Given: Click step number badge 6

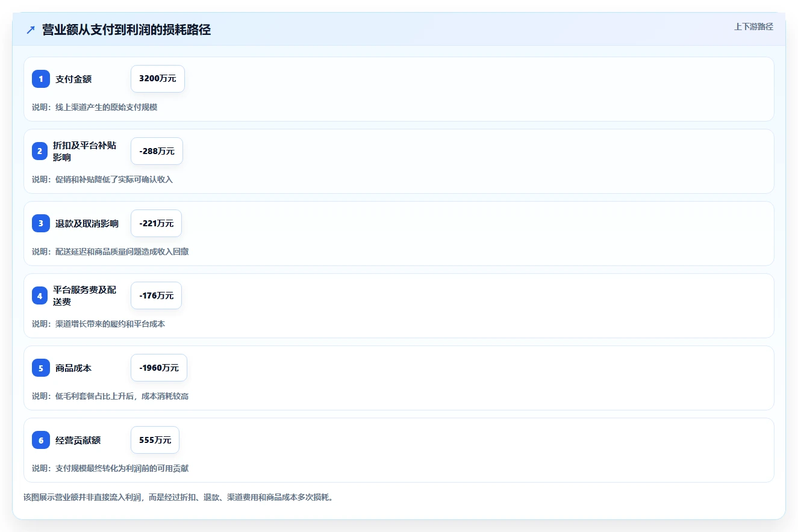Looking at the screenshot, I should [x=41, y=440].
